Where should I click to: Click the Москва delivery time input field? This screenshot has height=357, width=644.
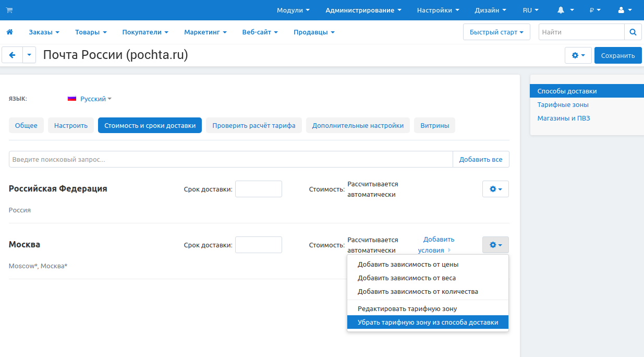(x=258, y=245)
